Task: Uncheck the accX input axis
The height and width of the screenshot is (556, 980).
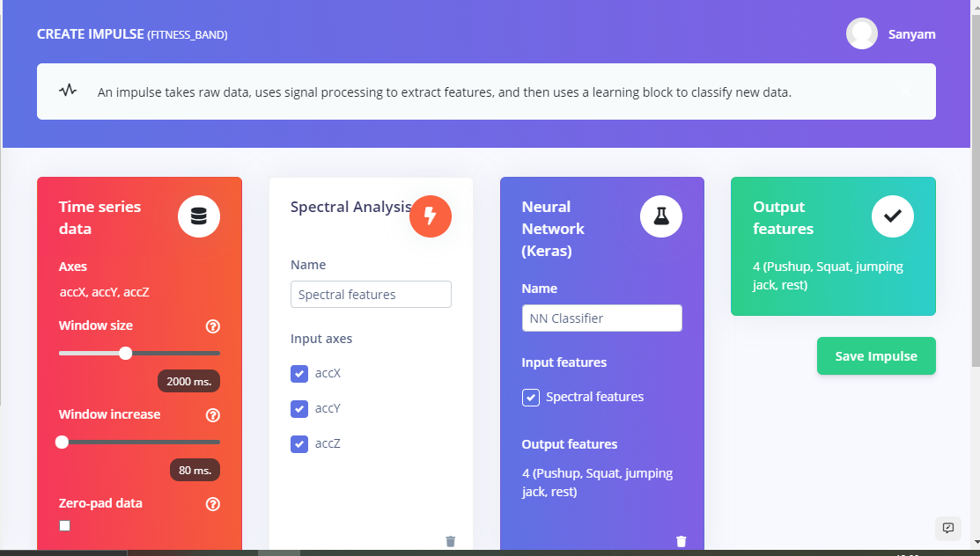Action: pyautogui.click(x=299, y=374)
